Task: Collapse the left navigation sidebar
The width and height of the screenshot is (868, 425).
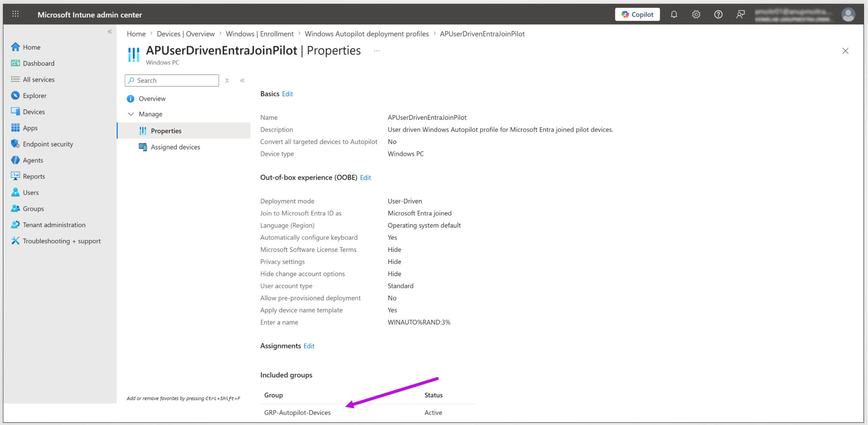Action: tap(110, 32)
